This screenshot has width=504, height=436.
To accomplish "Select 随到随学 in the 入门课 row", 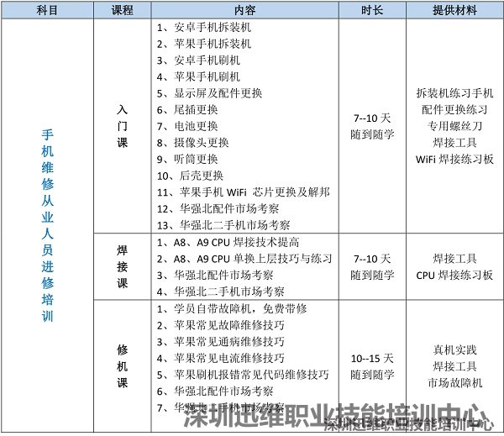I will [x=372, y=134].
